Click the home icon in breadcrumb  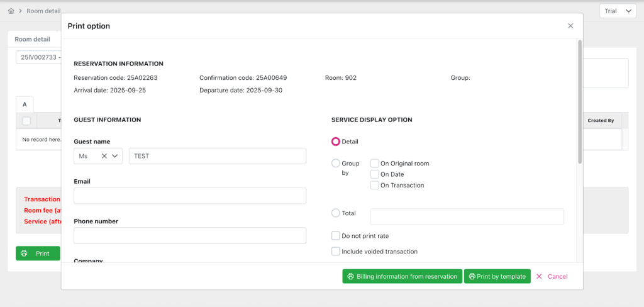(x=11, y=11)
